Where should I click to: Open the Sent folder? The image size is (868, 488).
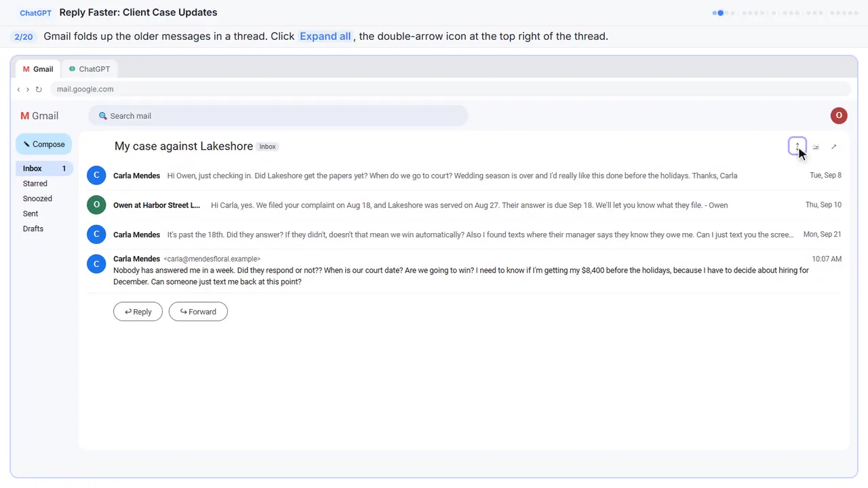click(31, 213)
